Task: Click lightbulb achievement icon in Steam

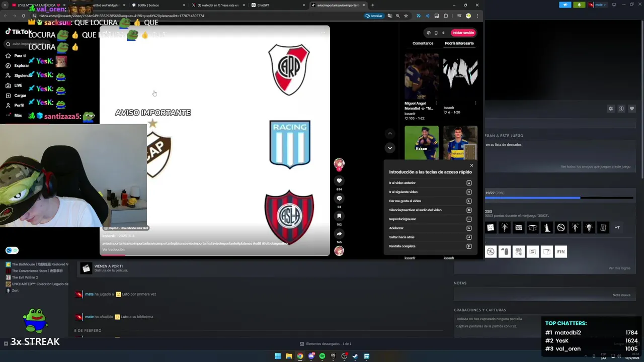Action: pos(589,227)
